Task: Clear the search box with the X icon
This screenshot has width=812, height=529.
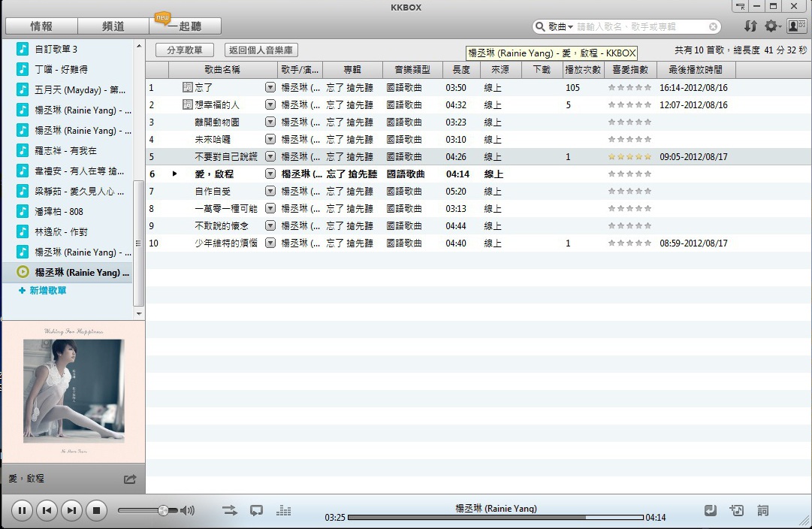Action: tap(713, 26)
